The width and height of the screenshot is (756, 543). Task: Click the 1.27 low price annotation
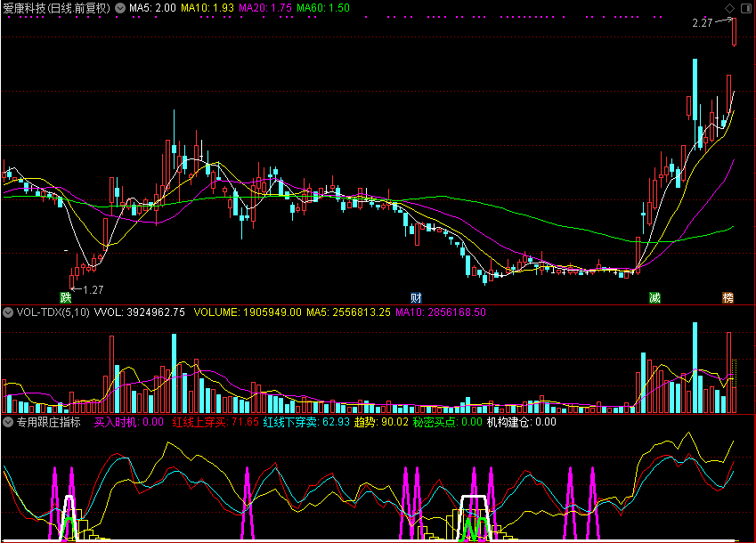click(93, 289)
